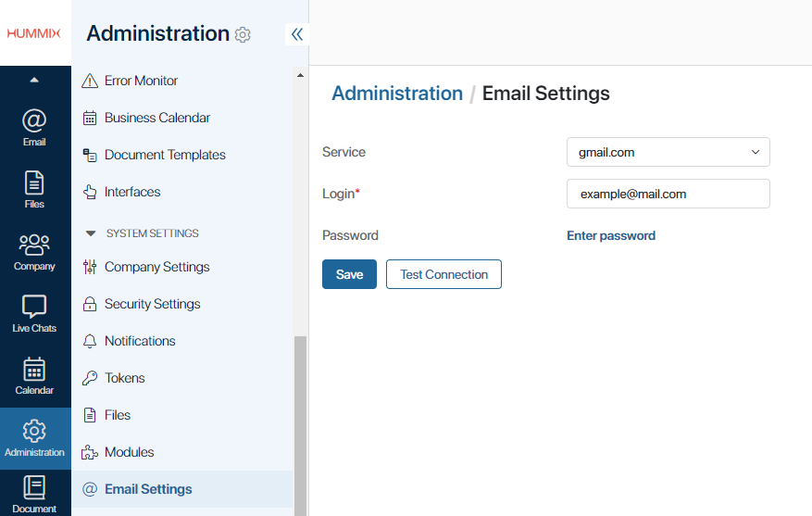Screen dimensions: 812x516
Task: Open Live Chats from sidebar
Action: pos(34,314)
